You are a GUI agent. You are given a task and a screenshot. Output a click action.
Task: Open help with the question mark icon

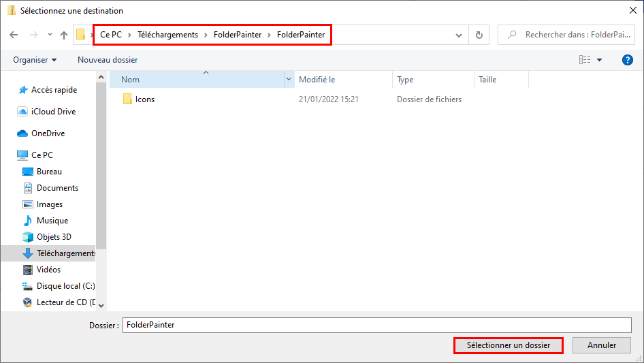(x=627, y=60)
